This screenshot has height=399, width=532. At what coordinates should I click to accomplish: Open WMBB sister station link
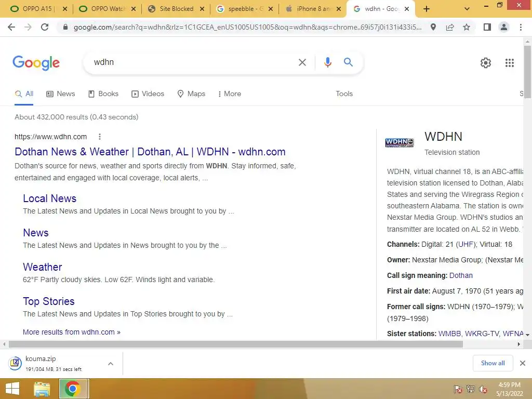[449, 334]
